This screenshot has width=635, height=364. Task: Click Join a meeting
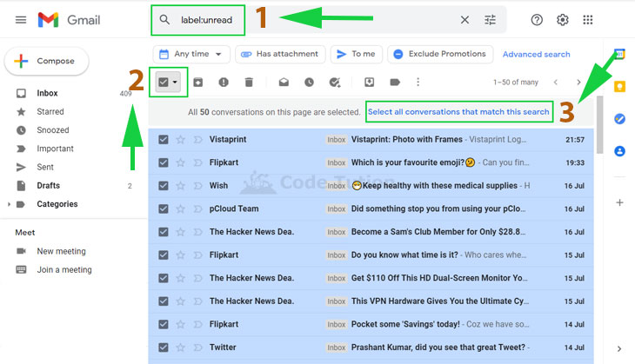click(x=64, y=270)
